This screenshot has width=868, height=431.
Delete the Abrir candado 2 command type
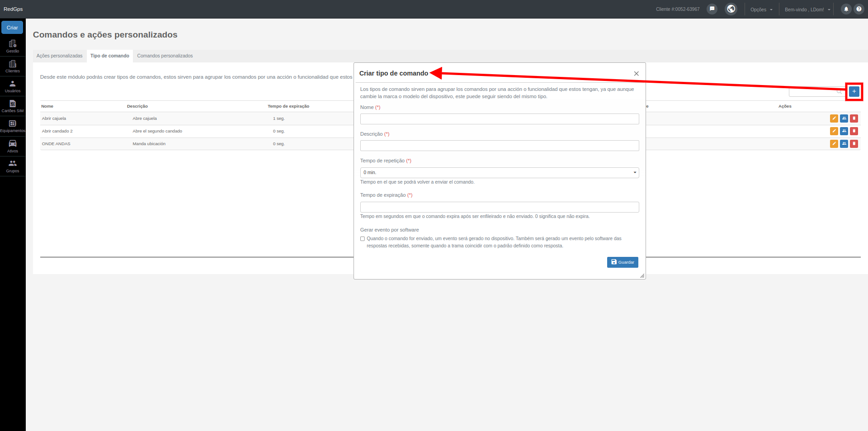854,131
